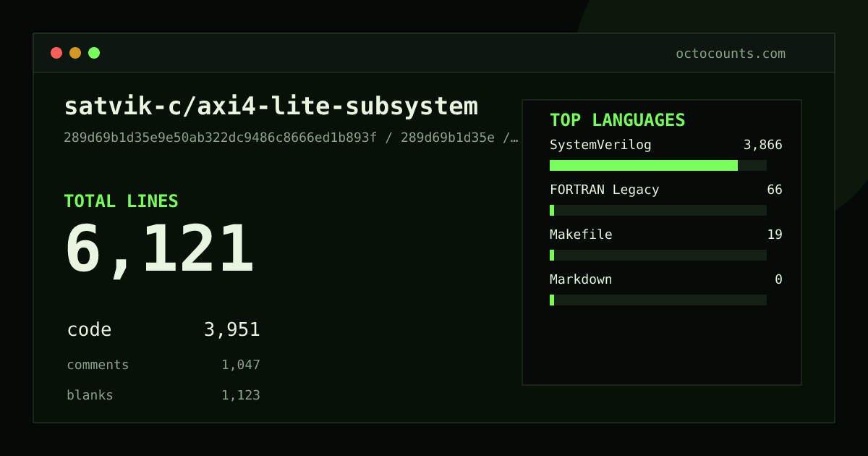
Task: Click the total number 6,121
Action: (x=159, y=250)
